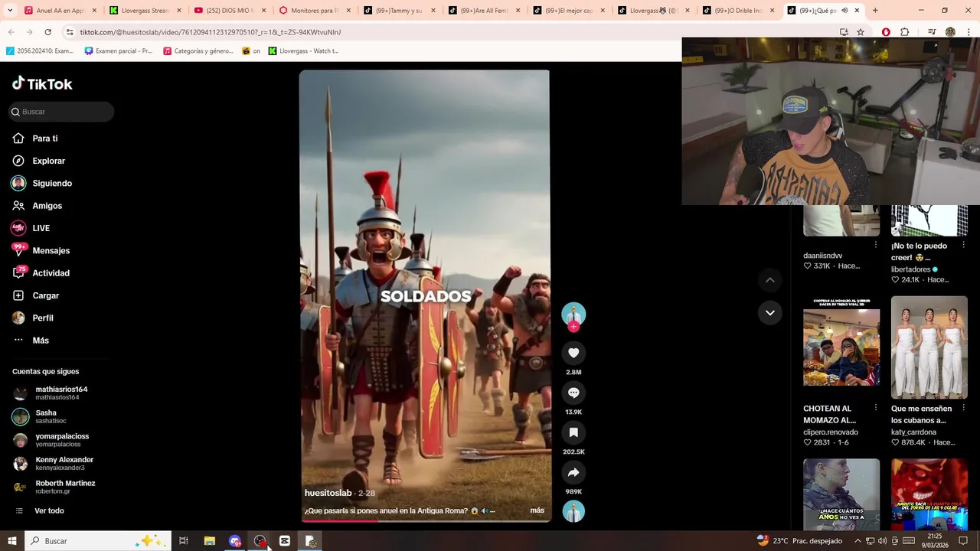Screen dimensions: 980x551
Task: Switch to the Monitores para browser tab
Action: [314, 11]
